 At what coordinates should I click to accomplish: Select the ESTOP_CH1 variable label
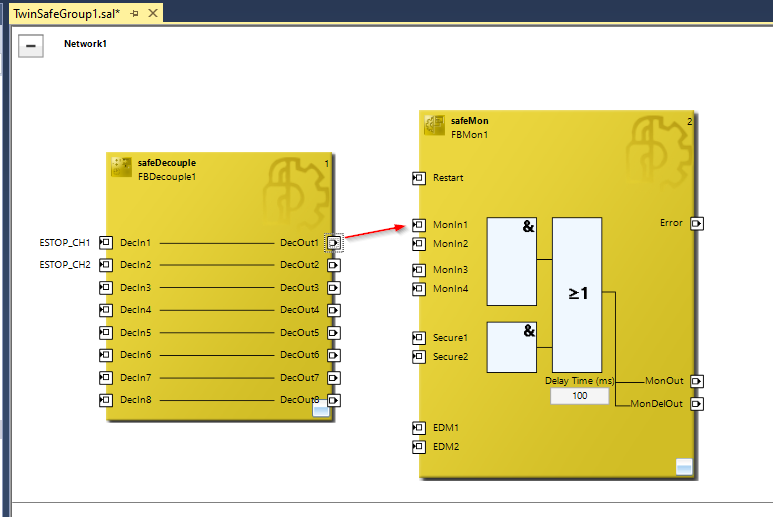65,242
